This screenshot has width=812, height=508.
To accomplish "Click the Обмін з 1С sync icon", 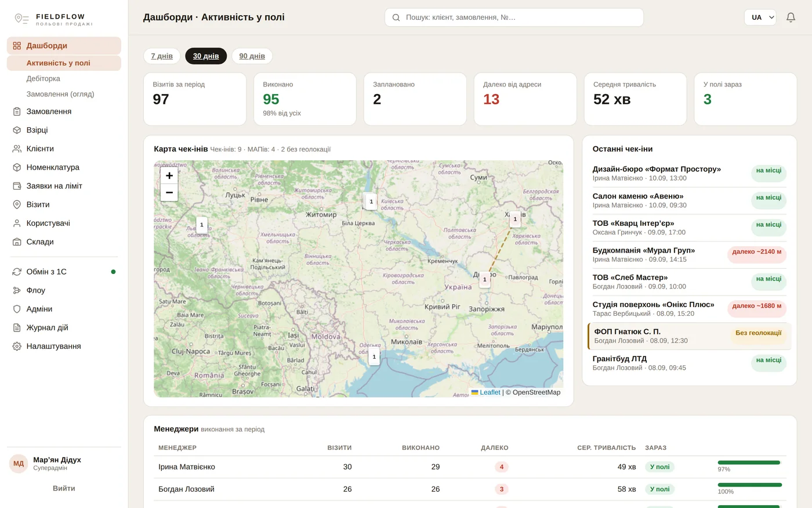I will click(17, 272).
